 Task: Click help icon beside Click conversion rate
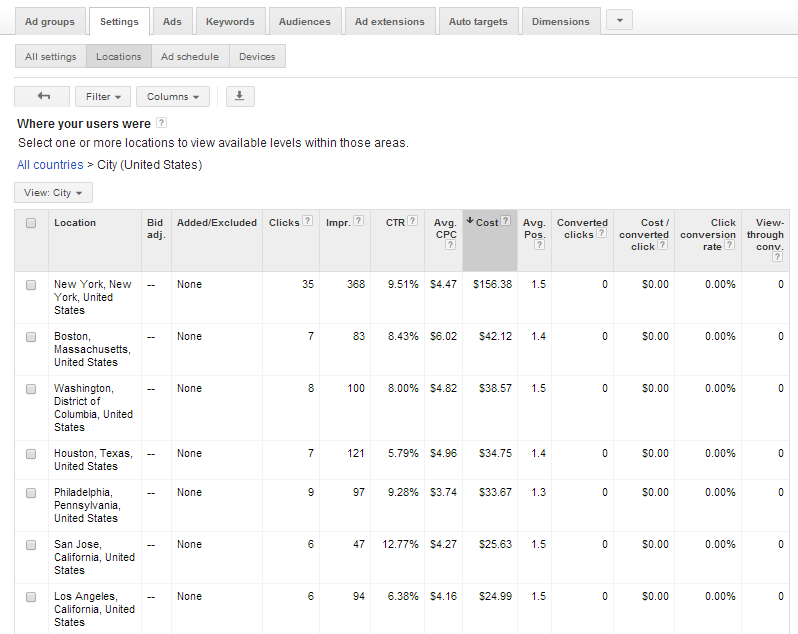[729, 245]
